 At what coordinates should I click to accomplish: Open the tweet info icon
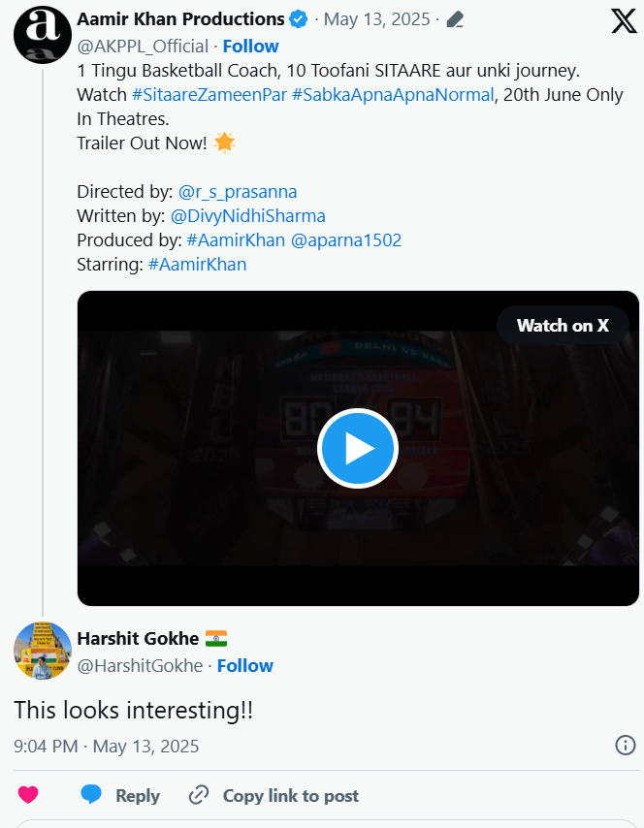tap(626, 745)
